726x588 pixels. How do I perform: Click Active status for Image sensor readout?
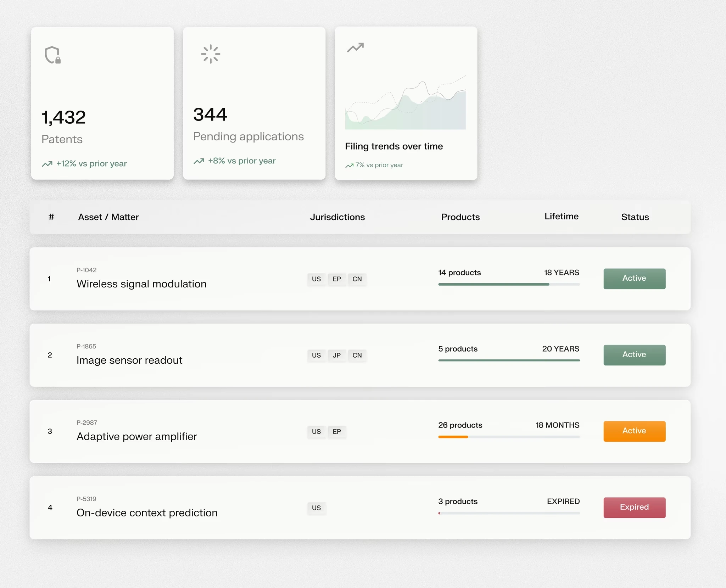point(635,355)
